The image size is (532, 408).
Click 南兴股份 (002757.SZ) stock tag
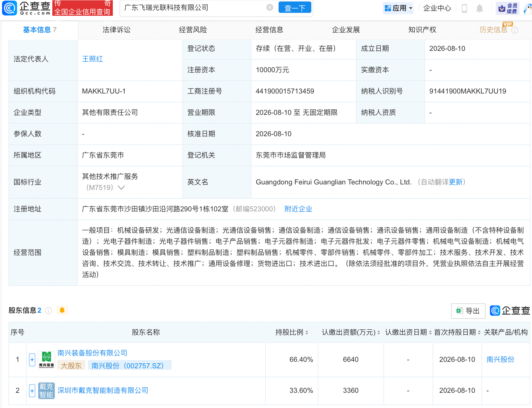(x=129, y=366)
